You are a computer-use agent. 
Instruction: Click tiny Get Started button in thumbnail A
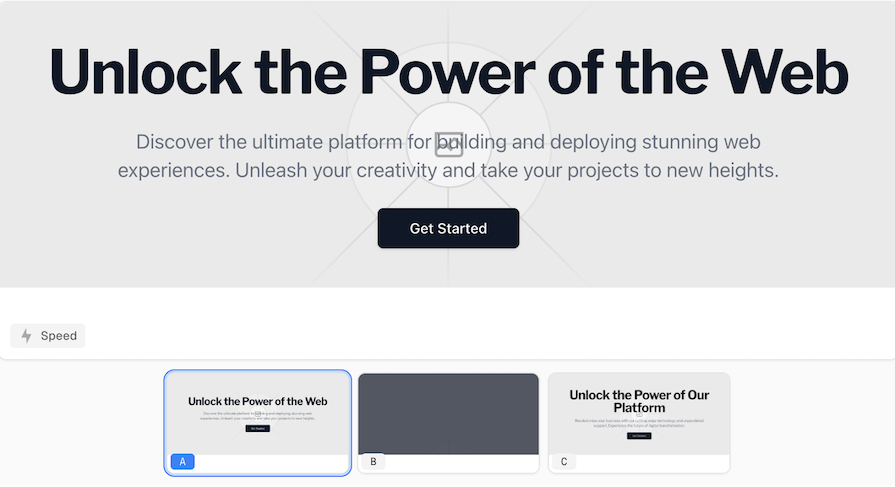click(x=257, y=428)
